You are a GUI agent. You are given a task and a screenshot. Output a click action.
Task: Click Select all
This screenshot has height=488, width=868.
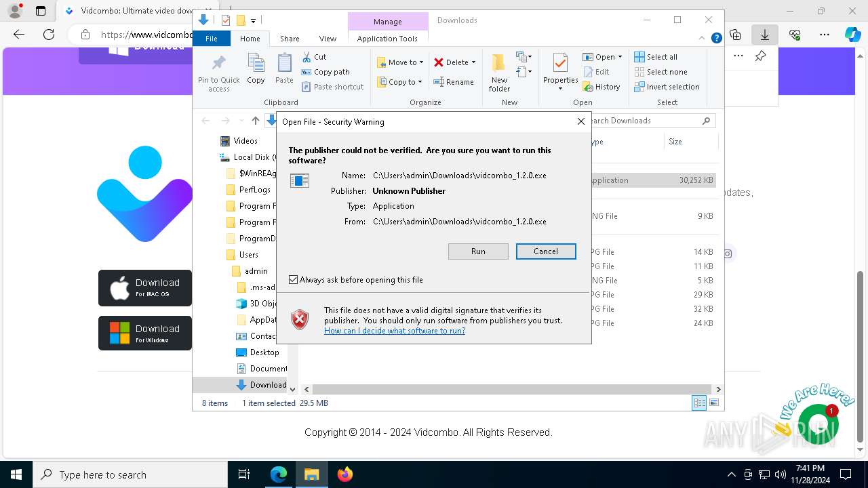click(656, 57)
